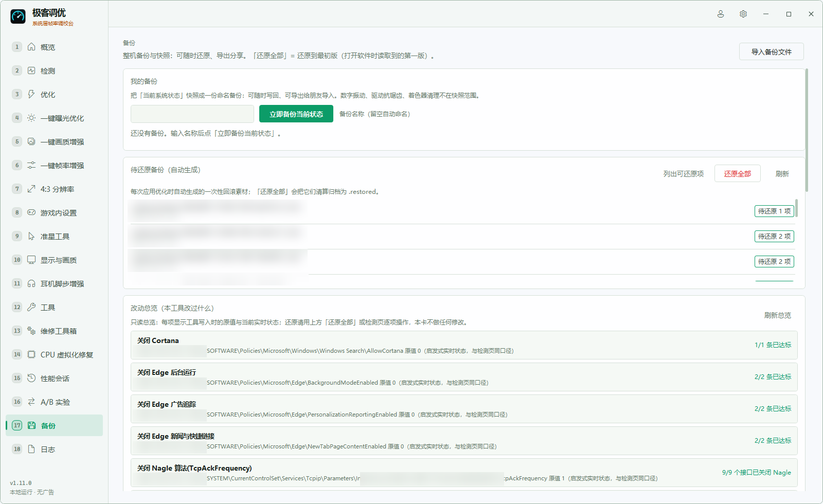Click the backup name input field
The width and height of the screenshot is (823, 504).
pyautogui.click(x=192, y=114)
